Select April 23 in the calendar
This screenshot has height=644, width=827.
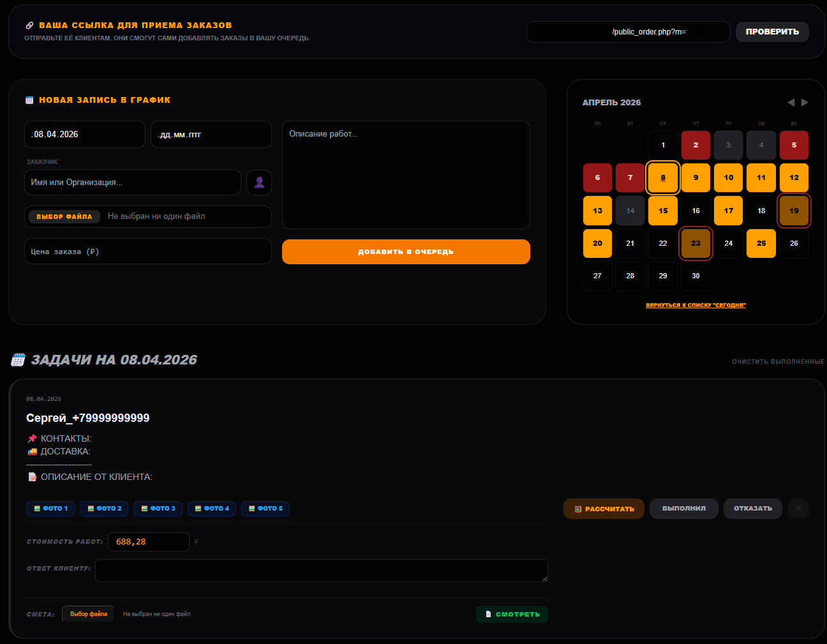coord(696,243)
